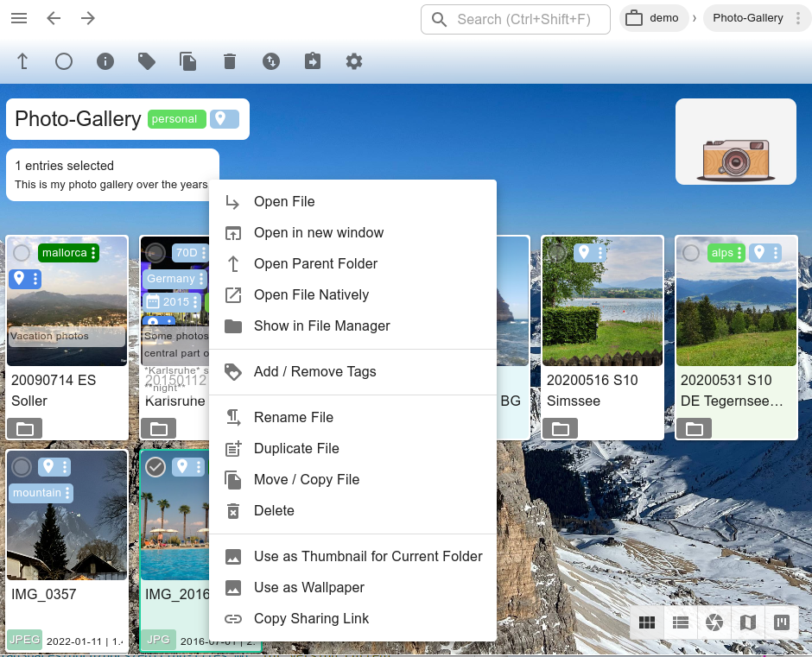Screen dimensions: 812x657
Task: Click the demo location button
Action: (654, 18)
